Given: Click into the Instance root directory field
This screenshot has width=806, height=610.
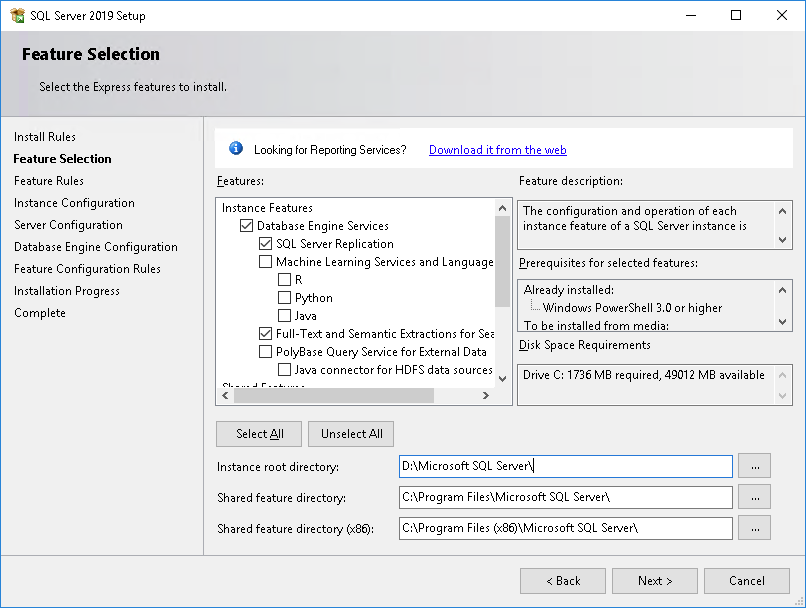Looking at the screenshot, I should pyautogui.click(x=565, y=466).
